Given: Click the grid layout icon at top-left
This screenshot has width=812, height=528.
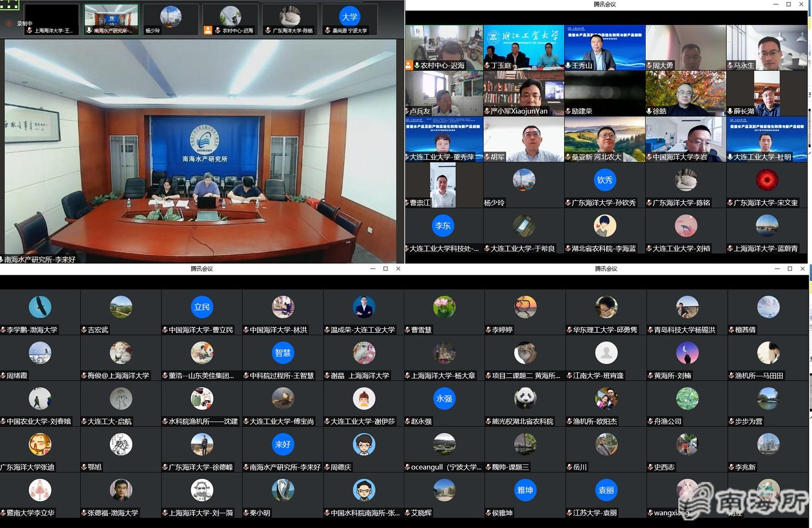Looking at the screenshot, I should 9,5.
